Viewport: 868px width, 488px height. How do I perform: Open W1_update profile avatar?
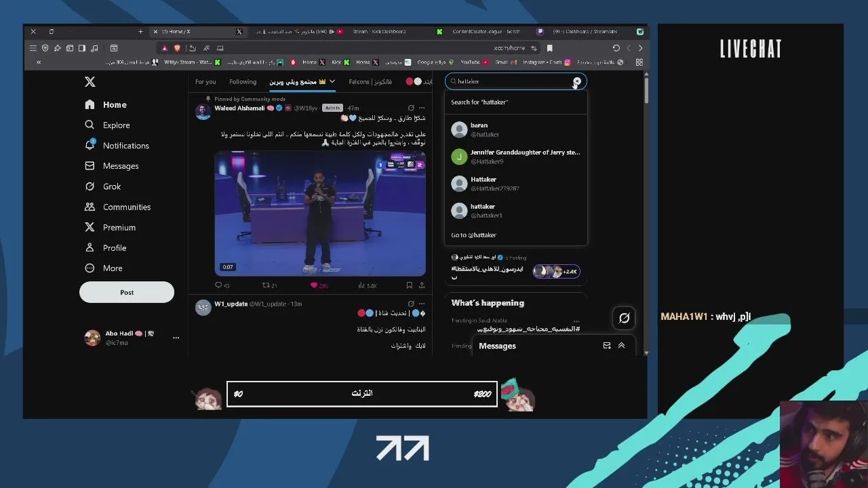[x=203, y=308]
